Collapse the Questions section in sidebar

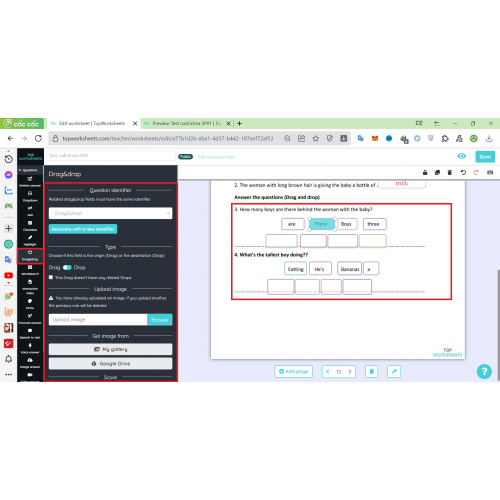pyautogui.click(x=30, y=170)
